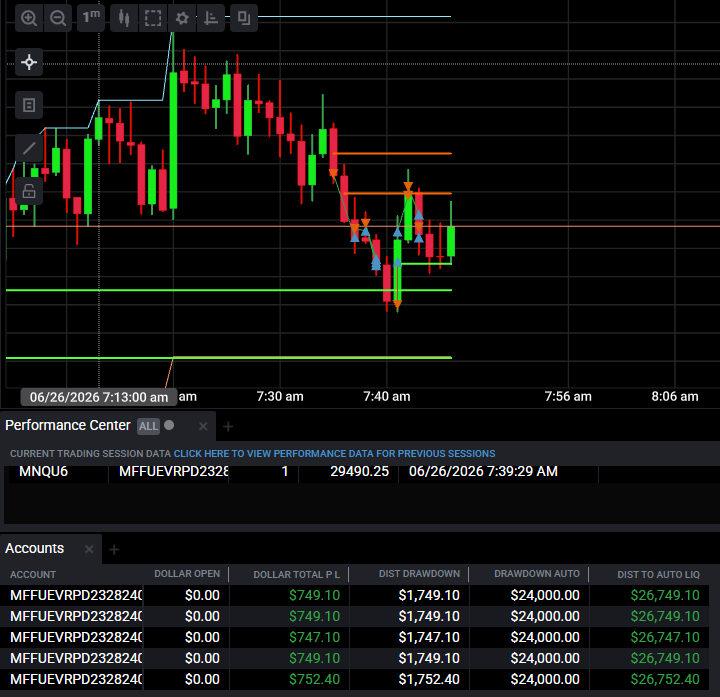Image resolution: width=720 pixels, height=697 pixels.
Task: Click the $1,752.40 drawdown distance value
Action: (x=429, y=680)
